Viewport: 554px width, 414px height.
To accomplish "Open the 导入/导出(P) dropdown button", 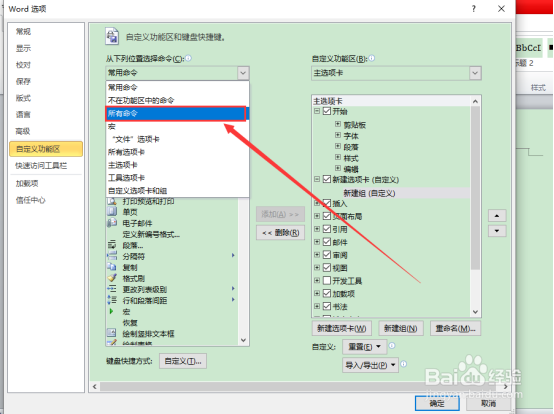I will pyautogui.click(x=370, y=365).
